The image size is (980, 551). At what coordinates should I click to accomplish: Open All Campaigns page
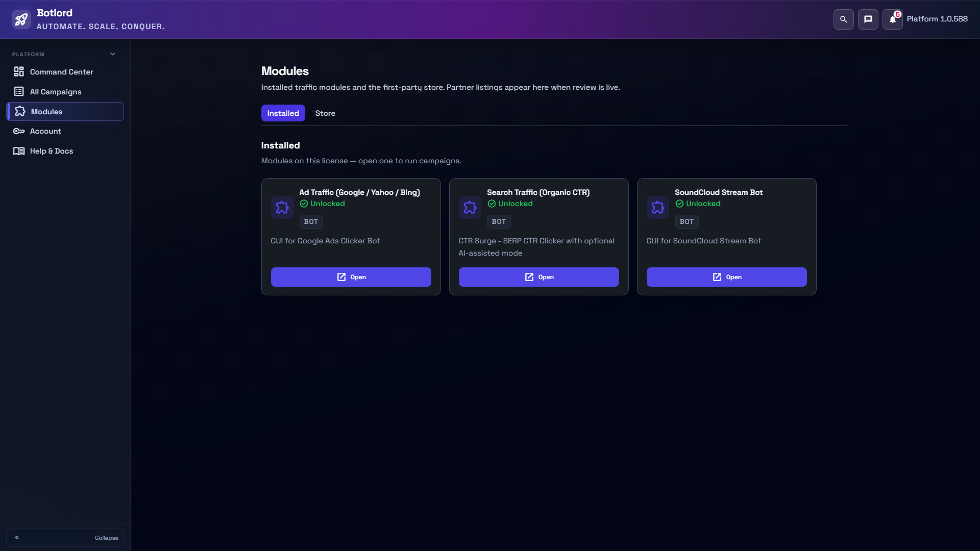point(65,92)
